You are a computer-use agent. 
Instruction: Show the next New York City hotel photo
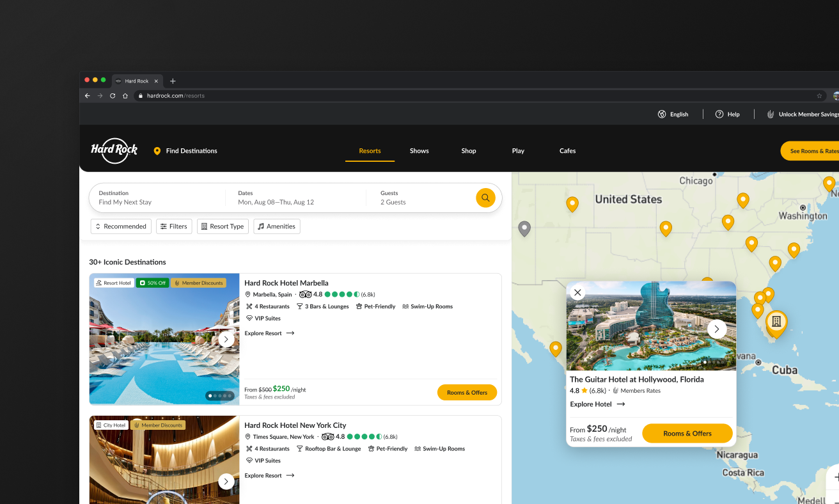point(226,481)
